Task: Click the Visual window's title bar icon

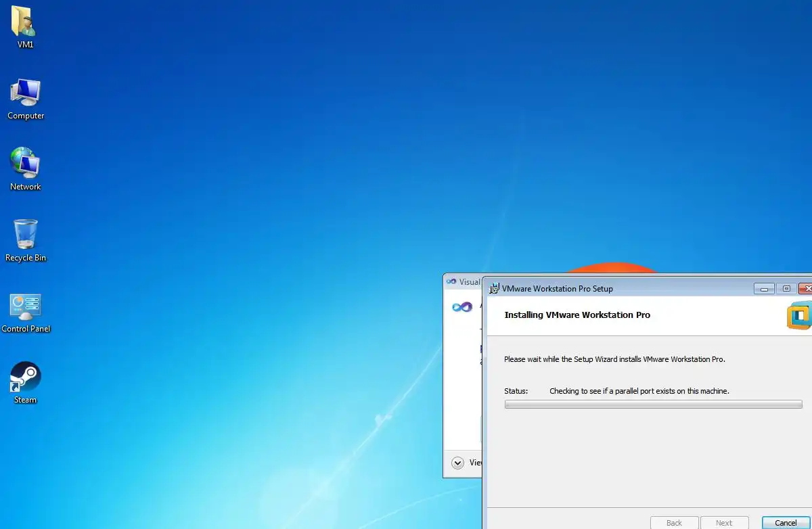Action: click(x=451, y=281)
